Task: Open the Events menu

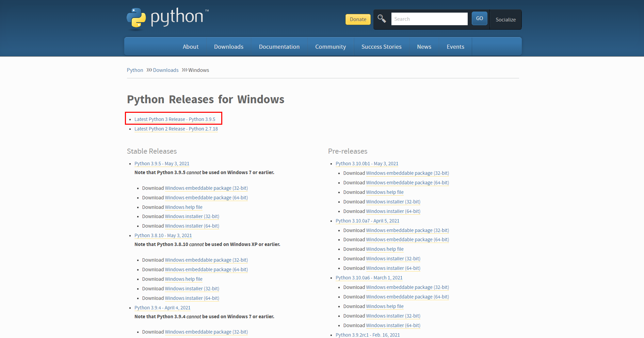Action: coord(455,47)
